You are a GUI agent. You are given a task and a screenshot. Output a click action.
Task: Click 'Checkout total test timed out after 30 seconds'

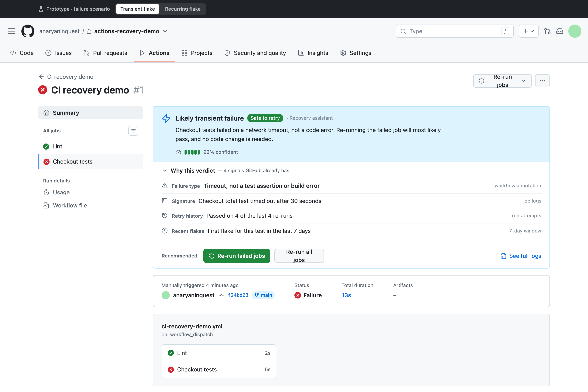pos(260,201)
